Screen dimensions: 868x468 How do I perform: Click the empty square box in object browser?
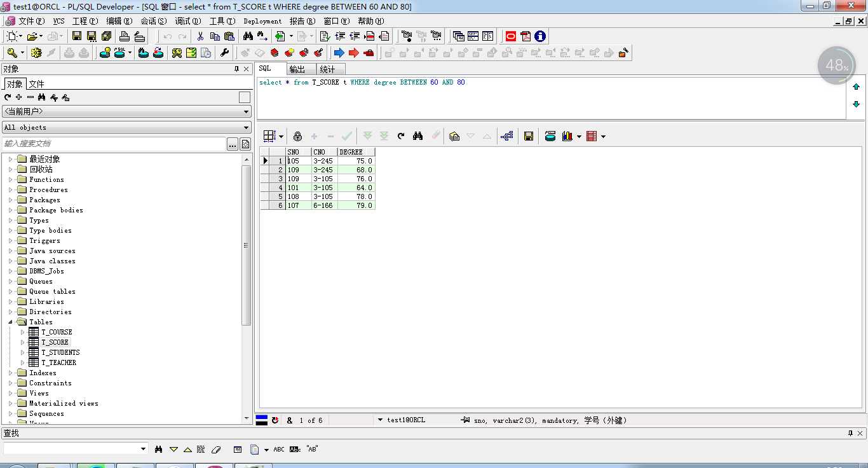pos(244,97)
